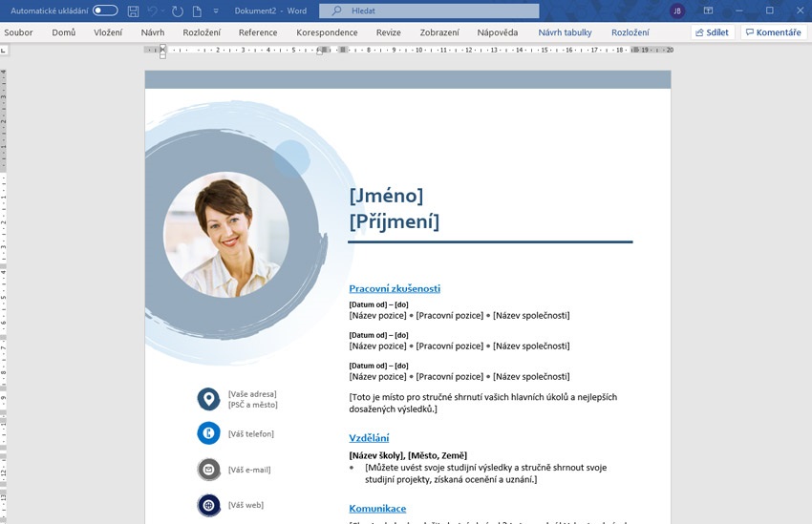
Task: Click the [Vaše adresa] placeholder text
Action: [x=252, y=393]
